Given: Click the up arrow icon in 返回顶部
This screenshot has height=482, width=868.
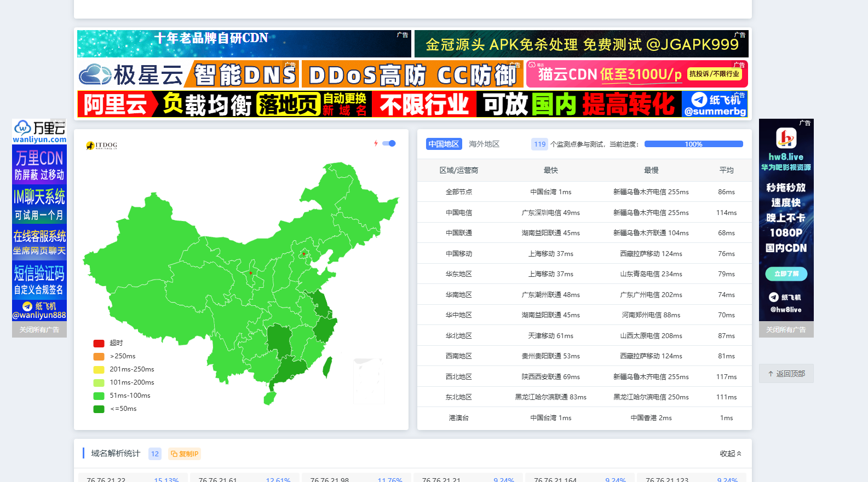Looking at the screenshot, I should click(771, 374).
